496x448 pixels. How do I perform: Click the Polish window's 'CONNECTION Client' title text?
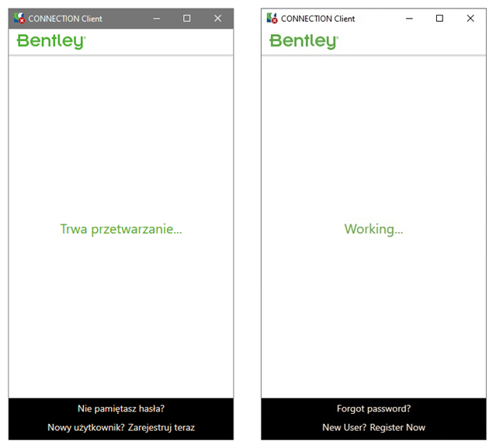(x=65, y=19)
